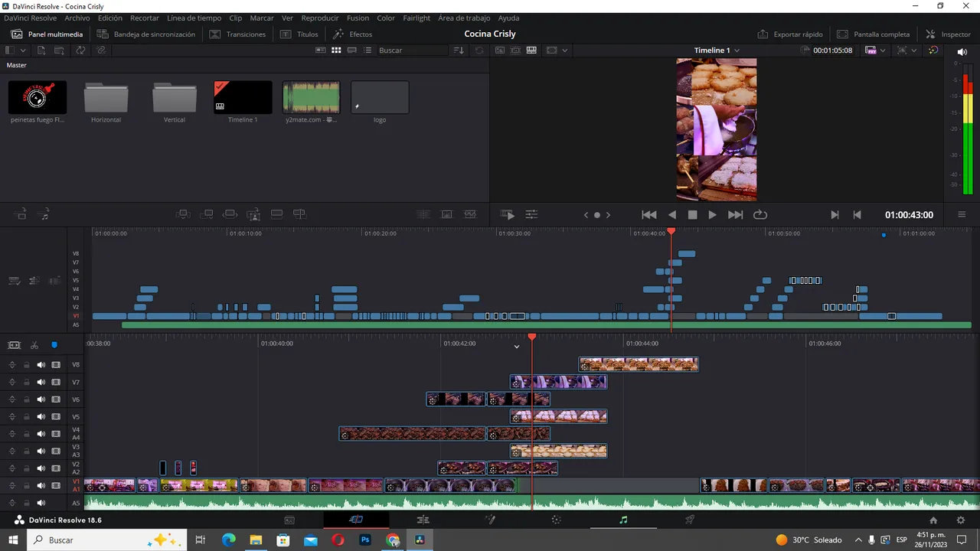The width and height of the screenshot is (980, 551).
Task: Click the Smart Insert edit icon
Action: point(183,214)
